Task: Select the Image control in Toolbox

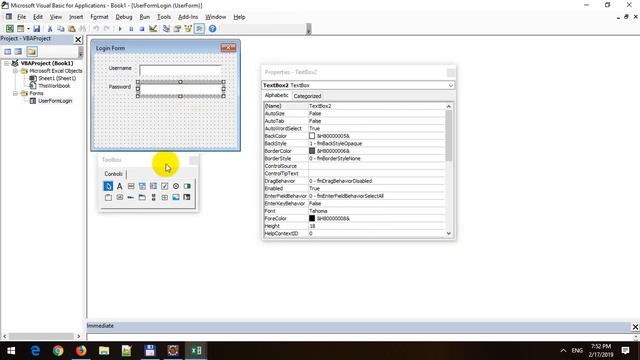Action: (176, 198)
